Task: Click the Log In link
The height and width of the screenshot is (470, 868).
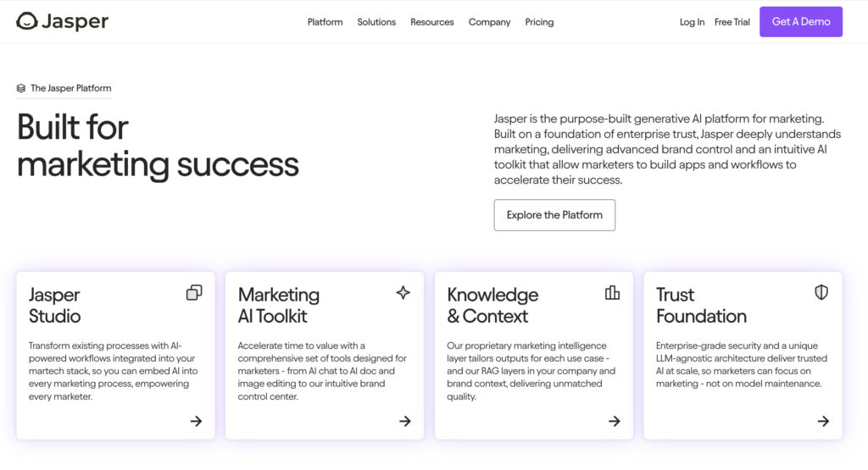Action: pyautogui.click(x=692, y=22)
